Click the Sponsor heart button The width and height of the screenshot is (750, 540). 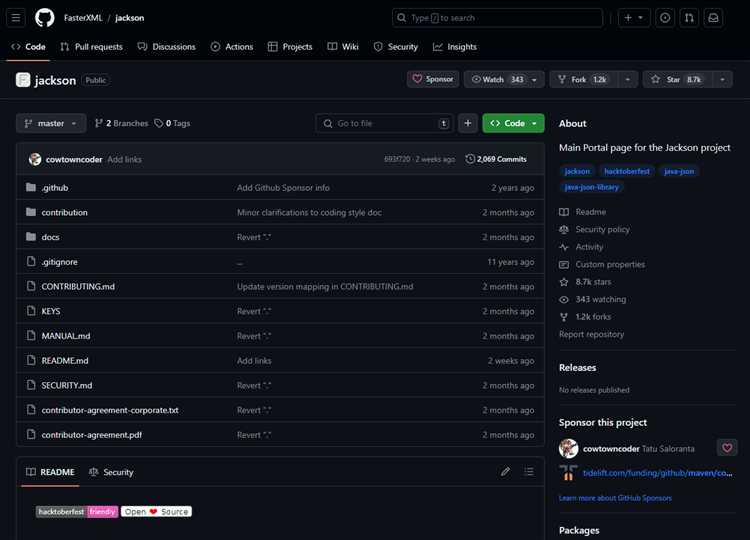[x=433, y=79]
